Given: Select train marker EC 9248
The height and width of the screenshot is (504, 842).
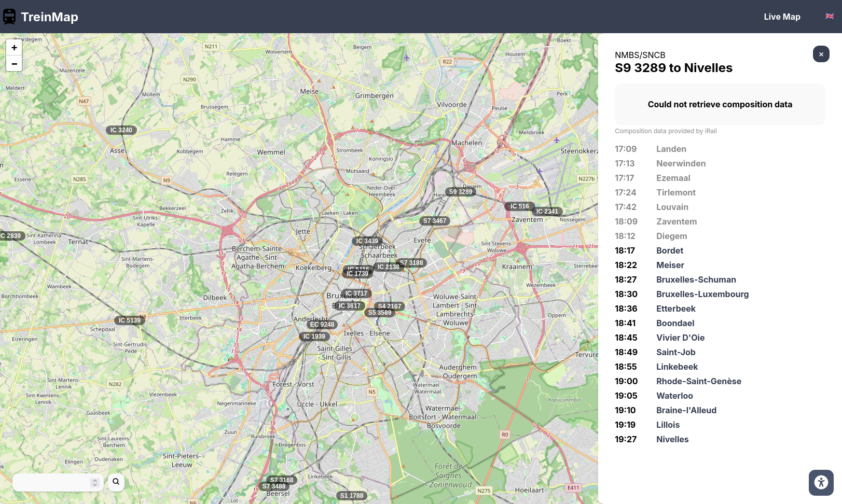Looking at the screenshot, I should 322,325.
